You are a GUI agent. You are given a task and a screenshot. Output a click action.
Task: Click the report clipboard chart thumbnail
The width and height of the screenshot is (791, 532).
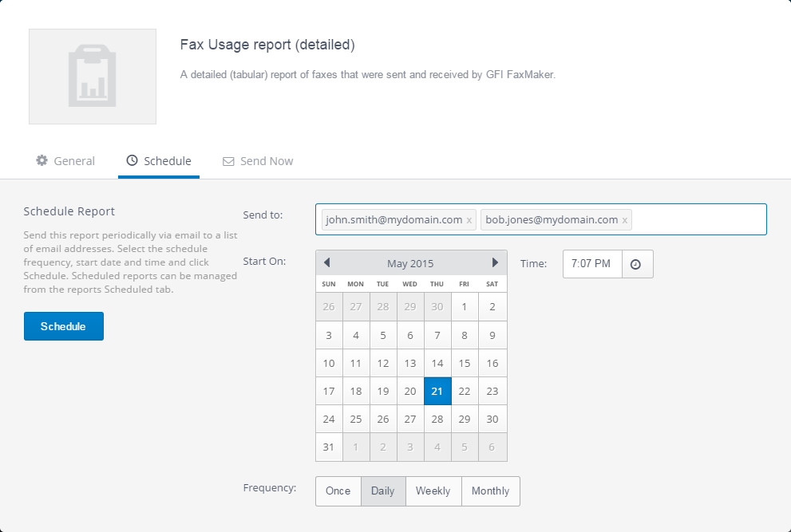point(93,76)
